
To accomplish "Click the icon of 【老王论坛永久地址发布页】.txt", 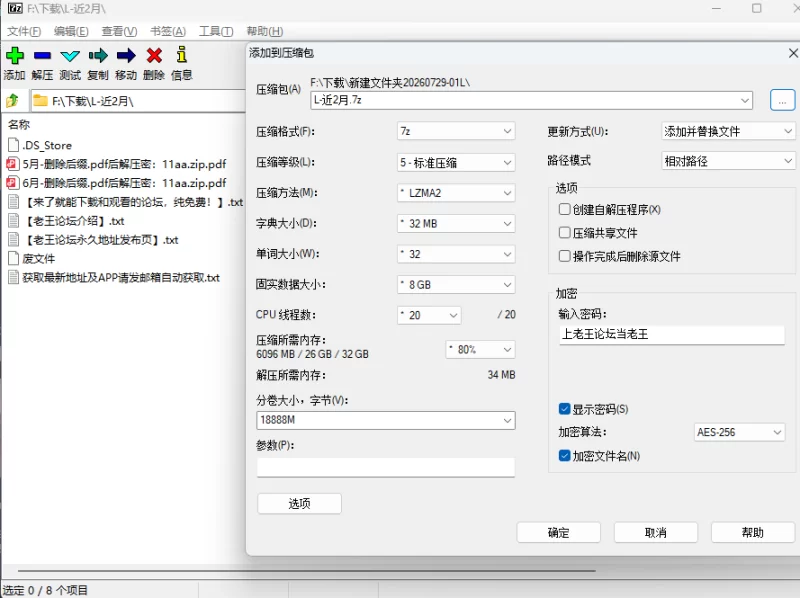I will click(x=13, y=239).
